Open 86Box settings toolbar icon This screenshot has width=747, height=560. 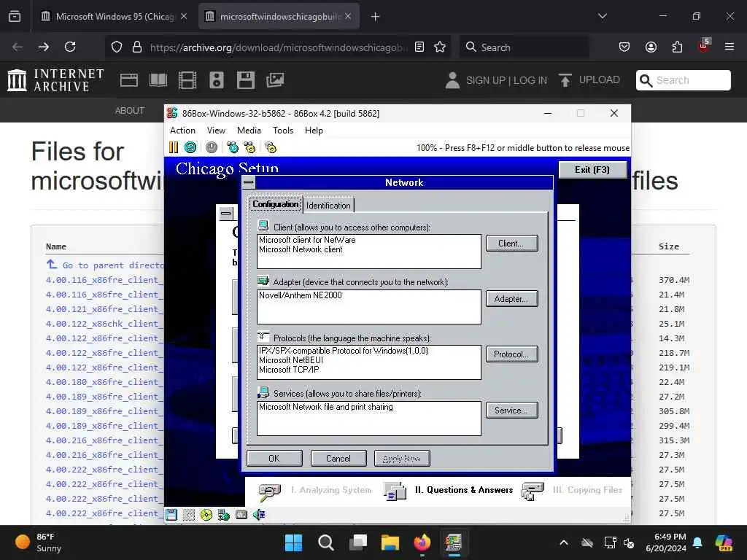point(271,147)
